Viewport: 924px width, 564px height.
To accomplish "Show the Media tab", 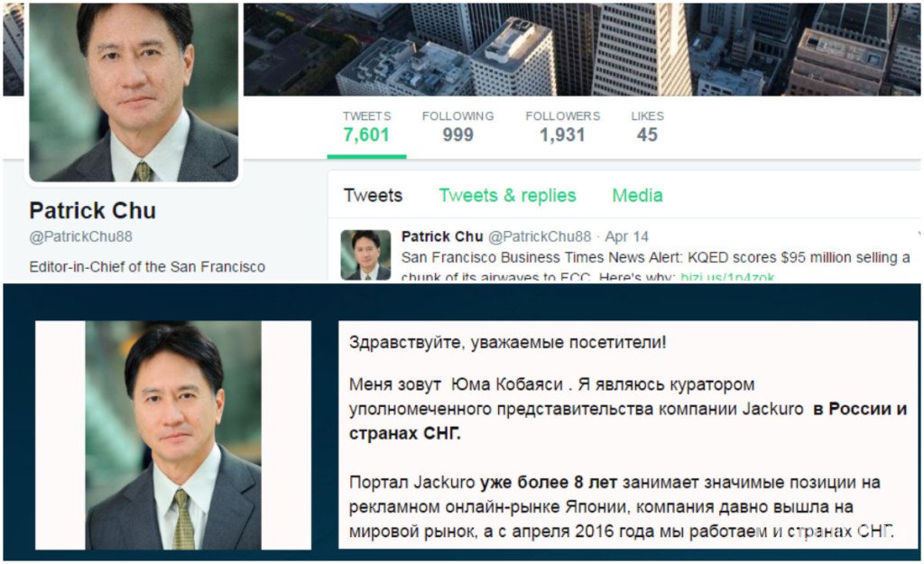I will pyautogui.click(x=638, y=195).
